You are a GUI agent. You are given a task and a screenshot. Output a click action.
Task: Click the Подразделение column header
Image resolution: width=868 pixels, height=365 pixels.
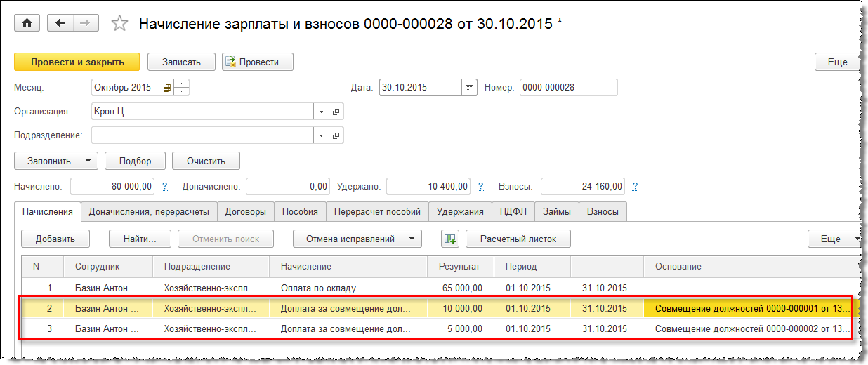tap(211, 267)
